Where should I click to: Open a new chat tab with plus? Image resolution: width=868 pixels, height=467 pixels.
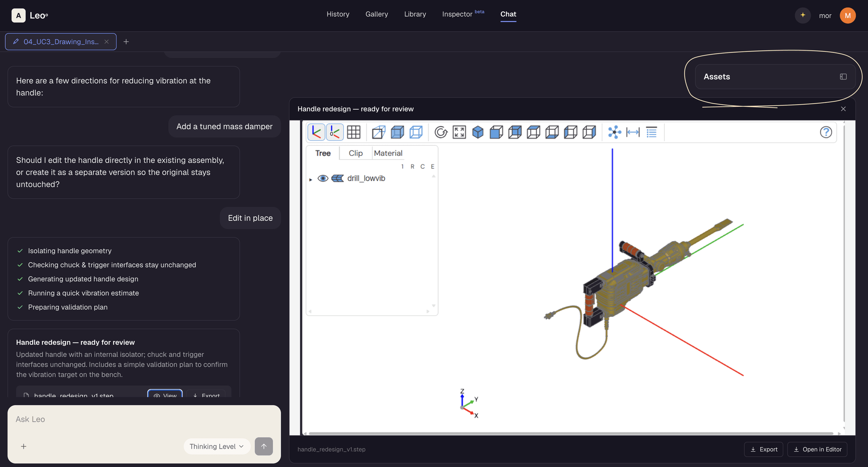[x=126, y=42]
